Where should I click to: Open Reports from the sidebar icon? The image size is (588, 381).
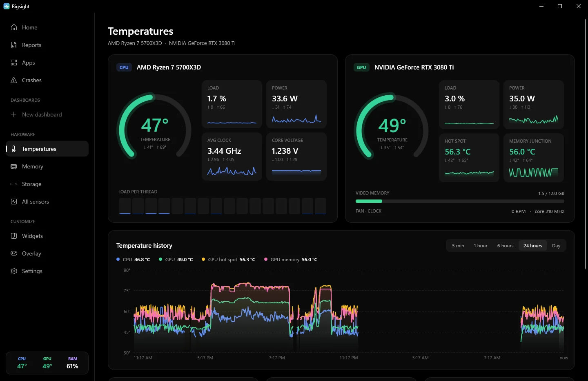(x=14, y=45)
